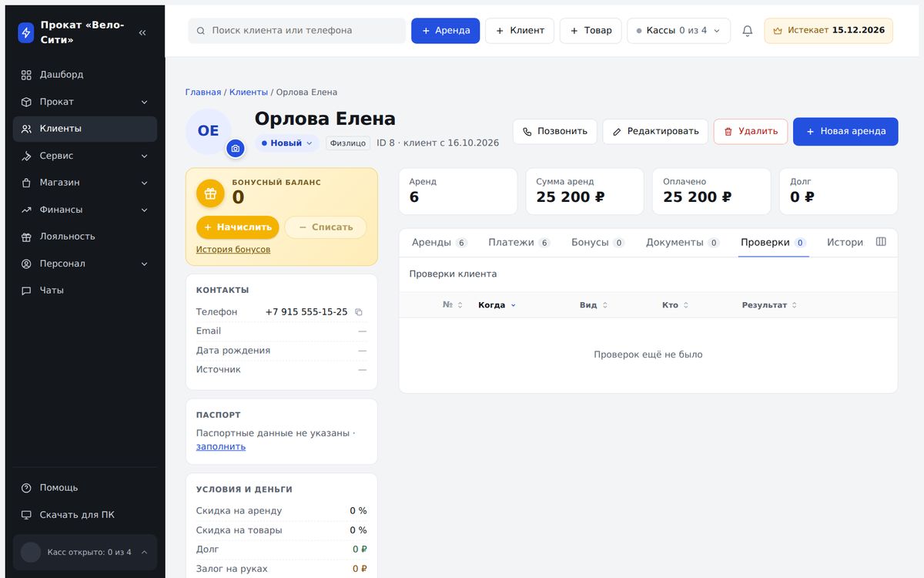Image resolution: width=924 pixels, height=578 pixels.
Task: Expand Прокат submenu
Action: [85, 102]
